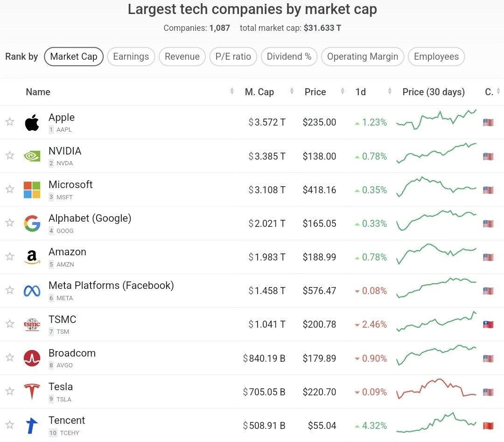Click the Apple company logo
Image resolution: width=504 pixels, height=442 pixels.
click(32, 123)
